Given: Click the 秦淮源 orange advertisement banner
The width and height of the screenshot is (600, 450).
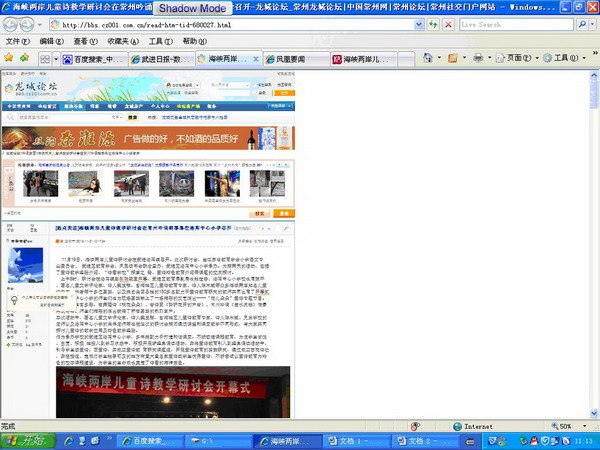Looking at the screenshot, I should coord(148,138).
